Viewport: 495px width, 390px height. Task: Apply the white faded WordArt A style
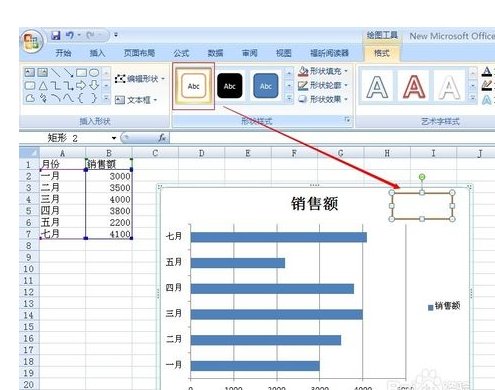click(449, 86)
